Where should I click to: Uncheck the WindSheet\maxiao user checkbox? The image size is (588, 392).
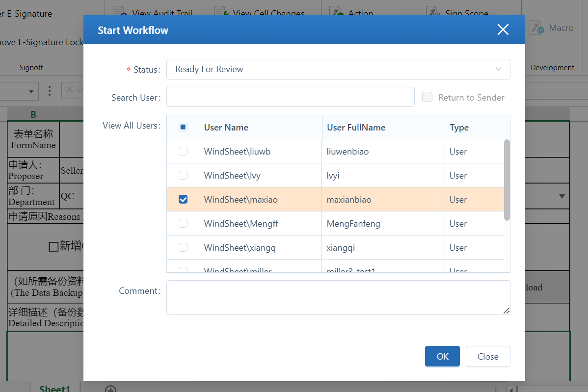click(183, 199)
